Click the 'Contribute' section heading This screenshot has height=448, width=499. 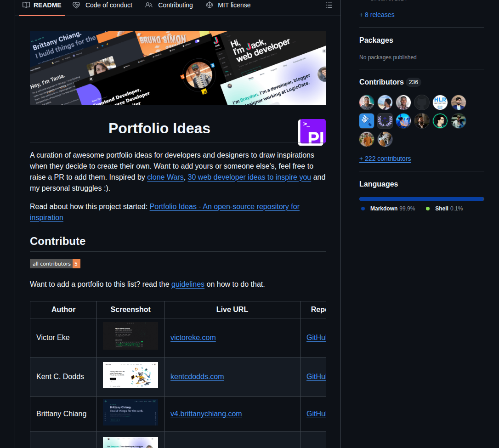pos(57,241)
